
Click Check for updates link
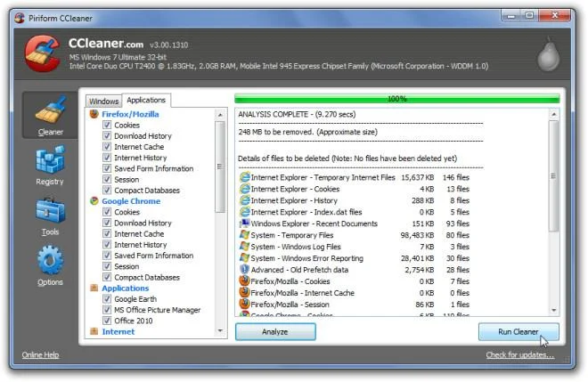[x=519, y=354]
